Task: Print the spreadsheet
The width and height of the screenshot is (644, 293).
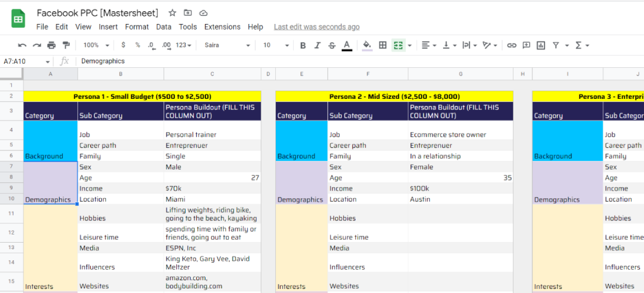Action: pyautogui.click(x=52, y=45)
